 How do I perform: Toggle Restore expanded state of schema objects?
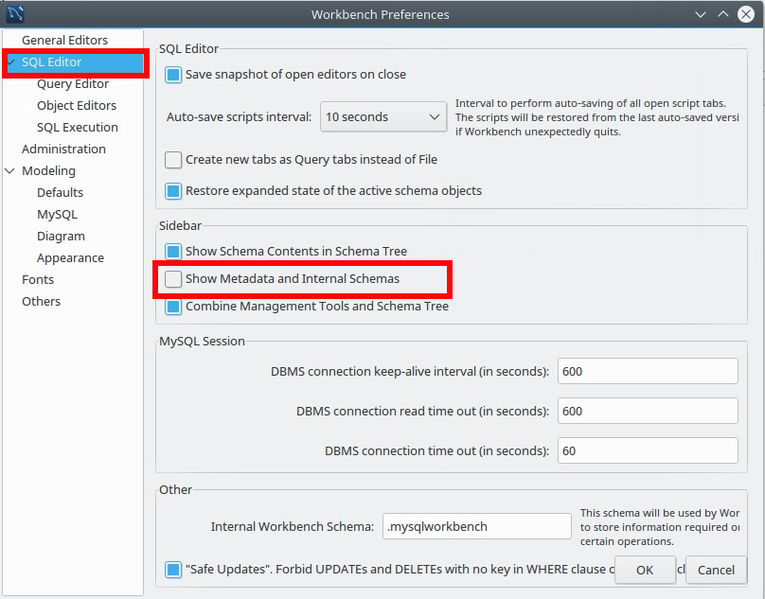pos(173,191)
